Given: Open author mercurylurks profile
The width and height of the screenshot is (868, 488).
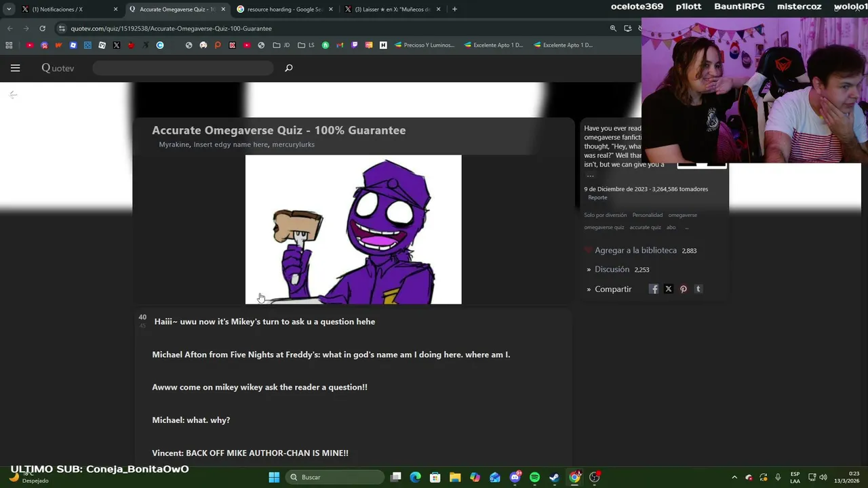Looking at the screenshot, I should click(293, 144).
